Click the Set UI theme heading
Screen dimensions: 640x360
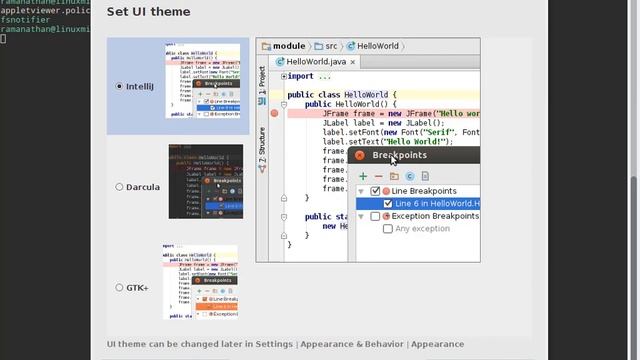tap(149, 11)
